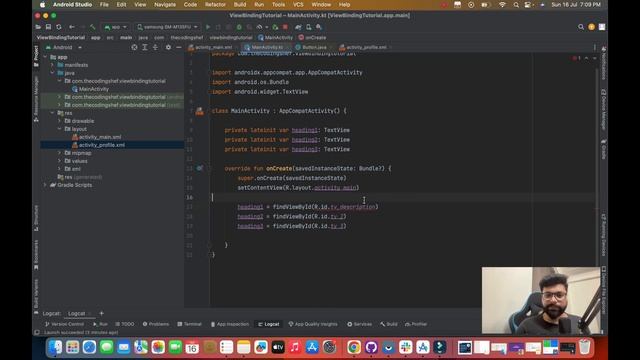Open the Navigate menu
640x360 pixels.
[165, 4]
